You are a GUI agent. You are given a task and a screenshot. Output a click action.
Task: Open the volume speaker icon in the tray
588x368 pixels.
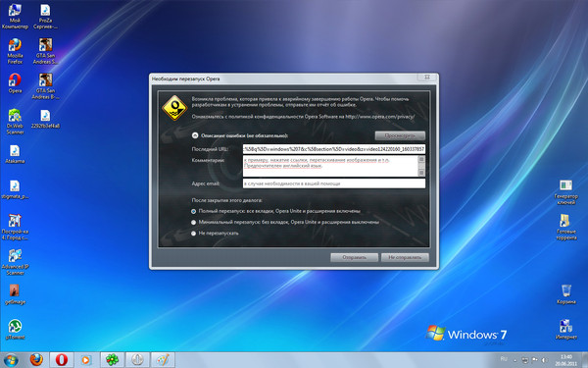pos(544,360)
